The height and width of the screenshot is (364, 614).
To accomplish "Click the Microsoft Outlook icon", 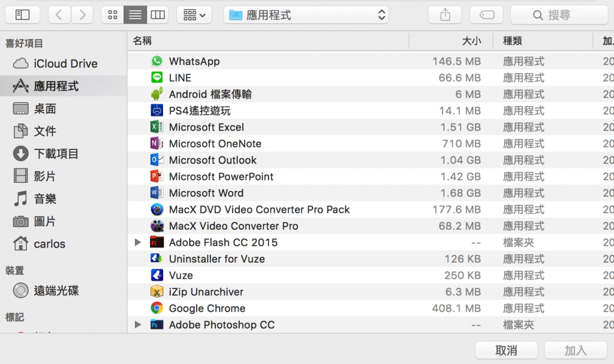I will coord(157,160).
